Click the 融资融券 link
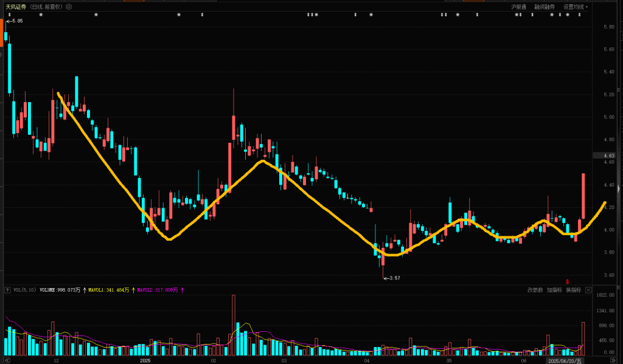623x364 pixels. pos(545,7)
